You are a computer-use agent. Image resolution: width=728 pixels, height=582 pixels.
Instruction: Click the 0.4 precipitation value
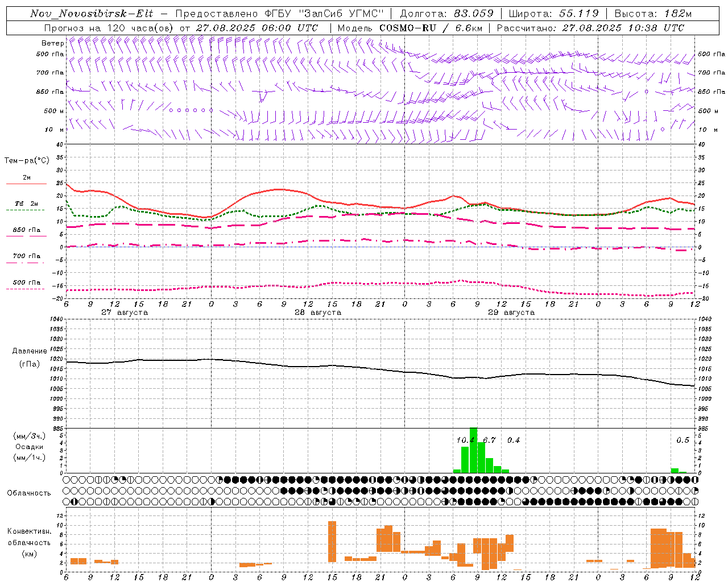coord(514,440)
